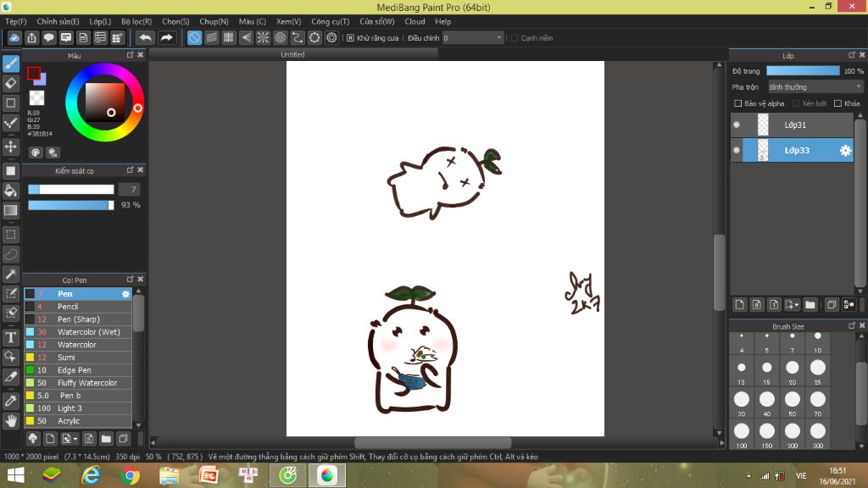Enable parallel snap guide
Image resolution: width=868 pixels, height=488 pixels.
coord(211,37)
